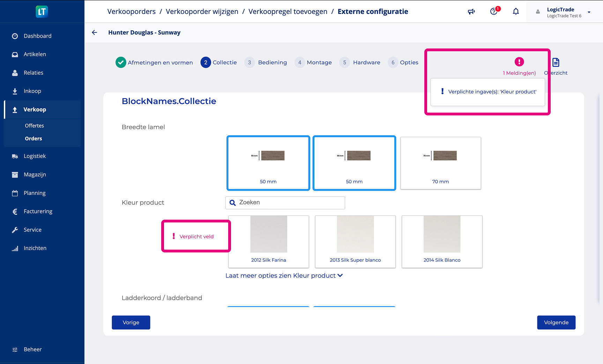
Task: Open the help icon with notification badge
Action: point(494,12)
